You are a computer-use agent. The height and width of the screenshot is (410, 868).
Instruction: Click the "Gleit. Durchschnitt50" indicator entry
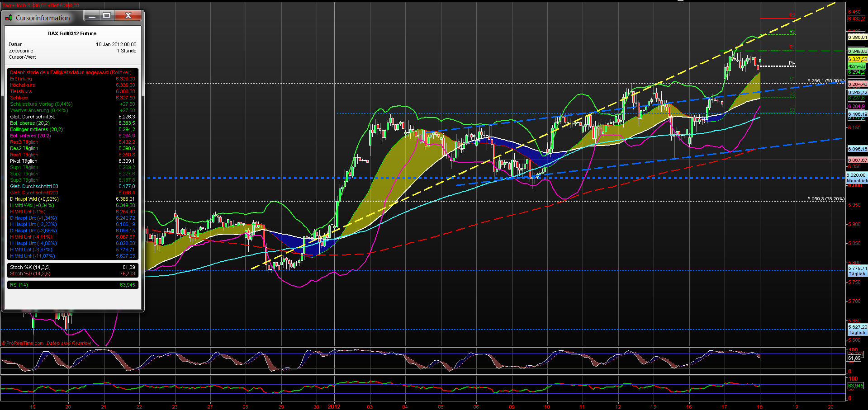[x=72, y=117]
